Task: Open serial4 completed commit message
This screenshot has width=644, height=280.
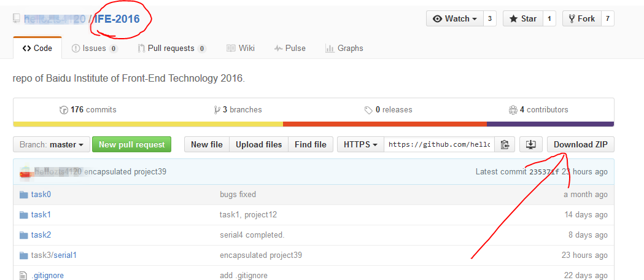Action: pos(252,235)
